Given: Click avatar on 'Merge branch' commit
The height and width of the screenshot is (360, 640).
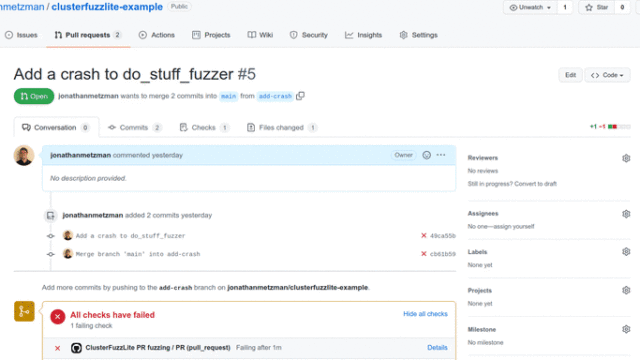Looking at the screenshot, I should pyautogui.click(x=68, y=254).
